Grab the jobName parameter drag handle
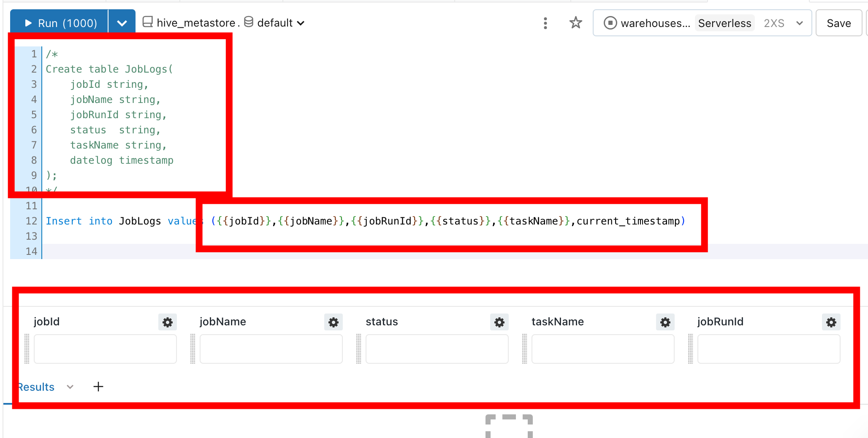 (193, 349)
